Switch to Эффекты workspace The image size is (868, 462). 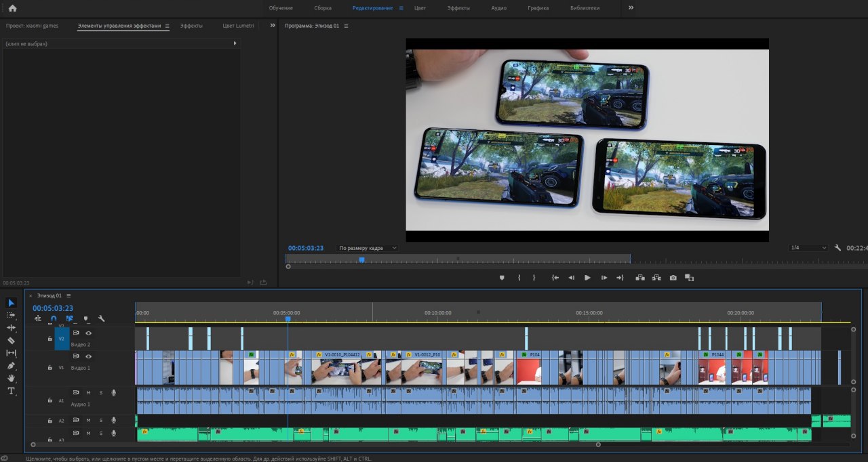pos(458,8)
